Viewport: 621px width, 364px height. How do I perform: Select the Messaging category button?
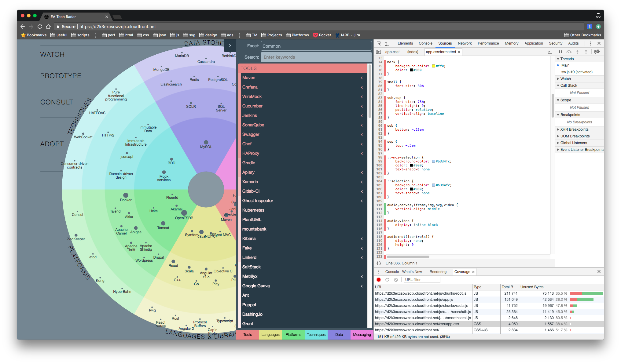tap(362, 335)
